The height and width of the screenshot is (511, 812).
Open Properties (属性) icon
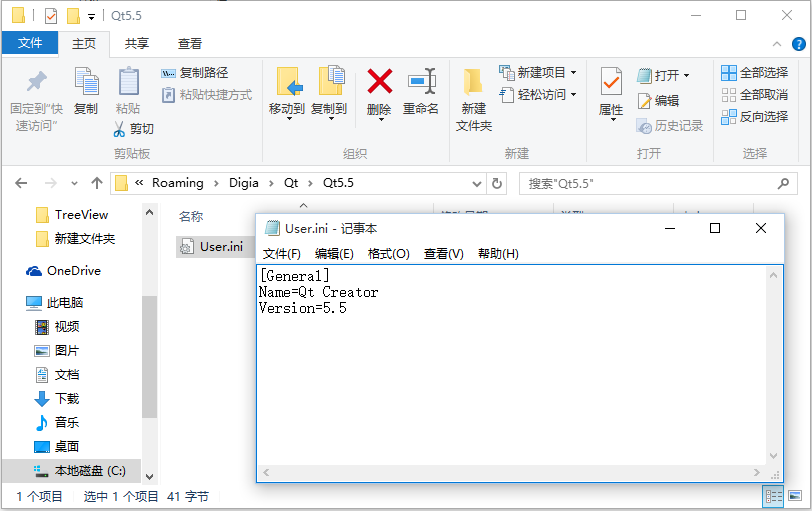(x=611, y=83)
